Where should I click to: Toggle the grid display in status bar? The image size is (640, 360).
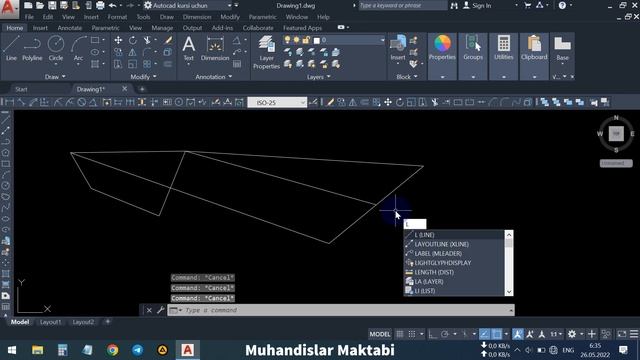[400, 334]
